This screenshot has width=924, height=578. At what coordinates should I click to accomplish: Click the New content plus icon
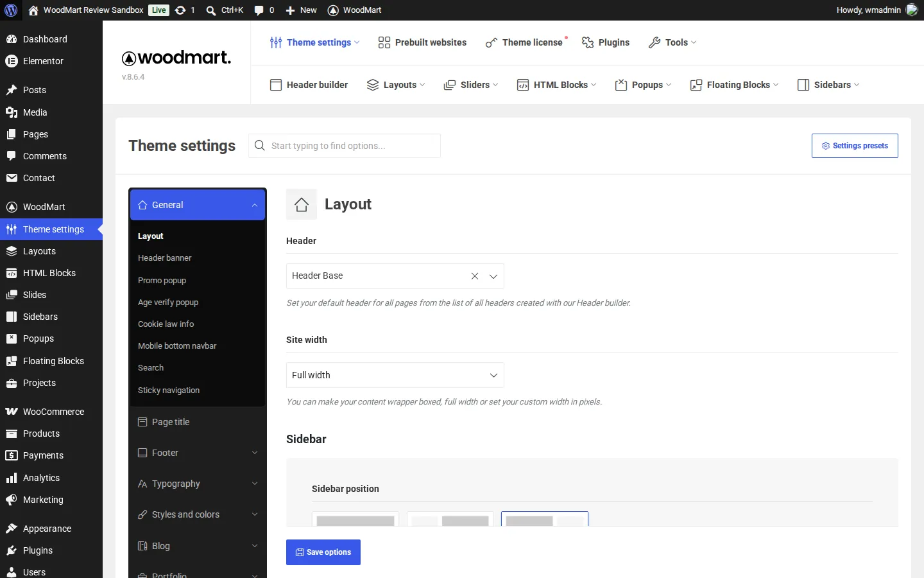coord(290,10)
